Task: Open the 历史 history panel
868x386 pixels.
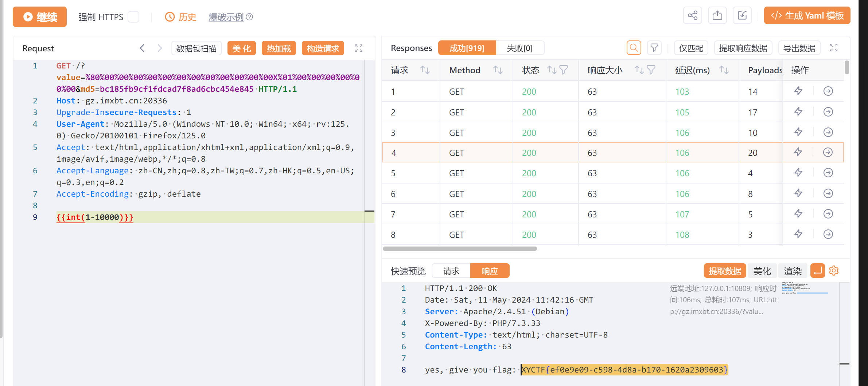Action: coord(181,17)
